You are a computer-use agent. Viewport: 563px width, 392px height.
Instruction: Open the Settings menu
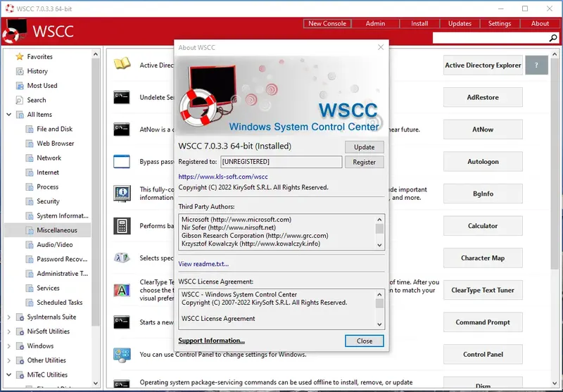coord(500,23)
